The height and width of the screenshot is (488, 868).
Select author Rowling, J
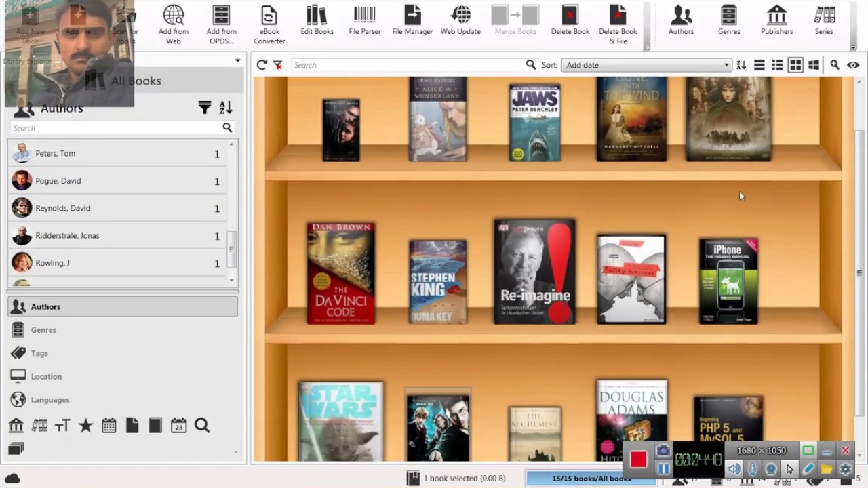click(x=117, y=263)
